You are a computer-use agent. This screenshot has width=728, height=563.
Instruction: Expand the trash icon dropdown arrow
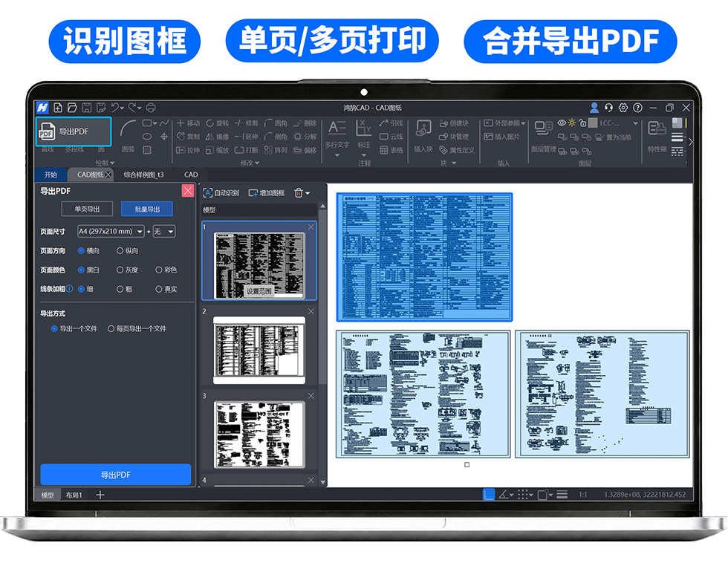click(x=308, y=193)
